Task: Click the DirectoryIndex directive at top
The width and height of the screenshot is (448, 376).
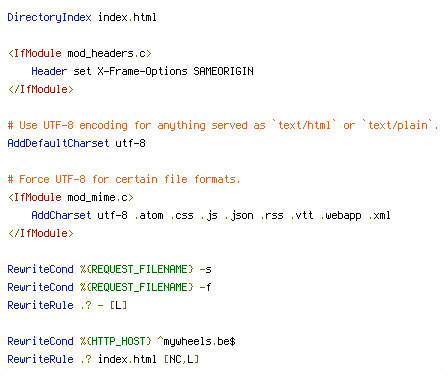Action: click(x=49, y=17)
